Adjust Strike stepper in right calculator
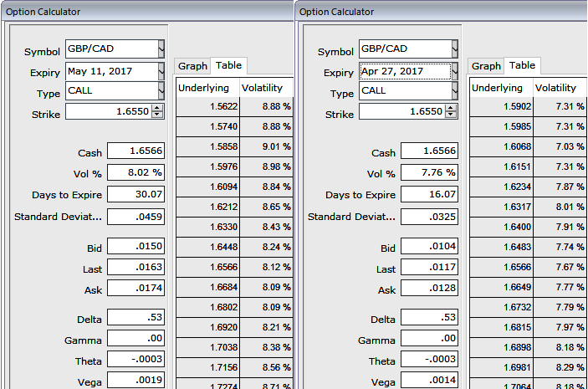This screenshot has width=588, height=389. 451,111
